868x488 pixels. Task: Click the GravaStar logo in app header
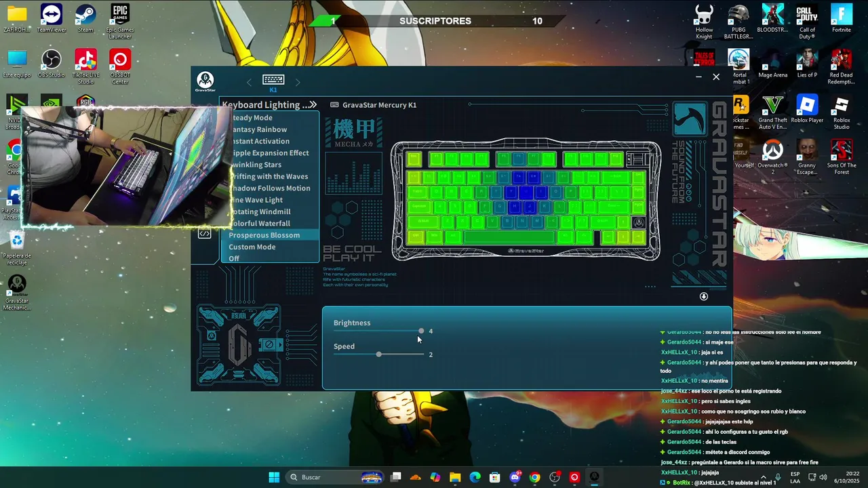click(205, 81)
